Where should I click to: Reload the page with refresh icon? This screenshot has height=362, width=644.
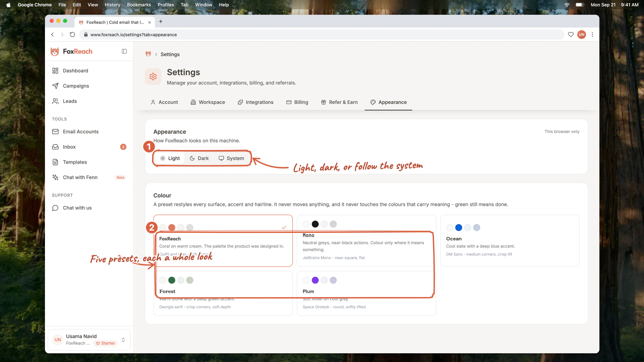click(x=72, y=34)
